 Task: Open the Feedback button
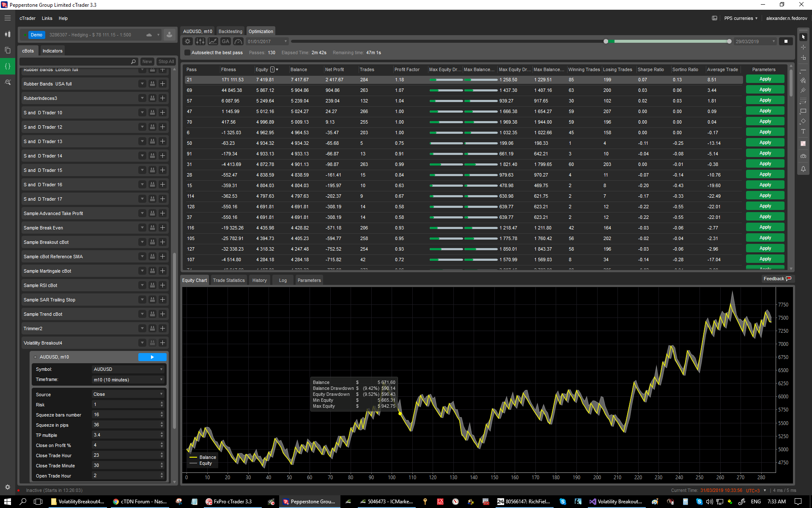777,279
